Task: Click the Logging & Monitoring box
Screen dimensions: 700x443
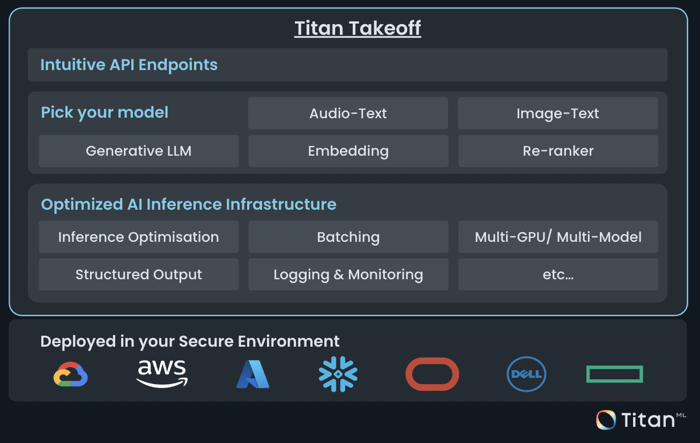Action: (x=348, y=274)
